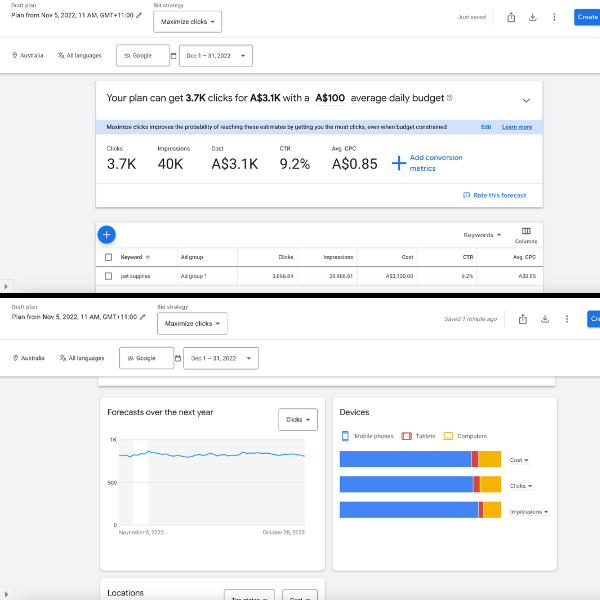The image size is (600, 600).
Task: Click the yellow computers segment of the Clicks bar
Action: pos(490,484)
